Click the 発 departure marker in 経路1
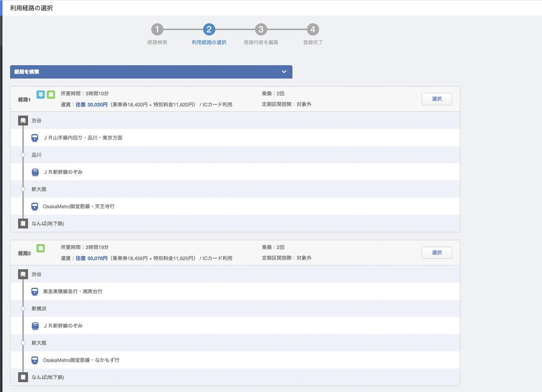The image size is (542, 392). click(x=23, y=121)
